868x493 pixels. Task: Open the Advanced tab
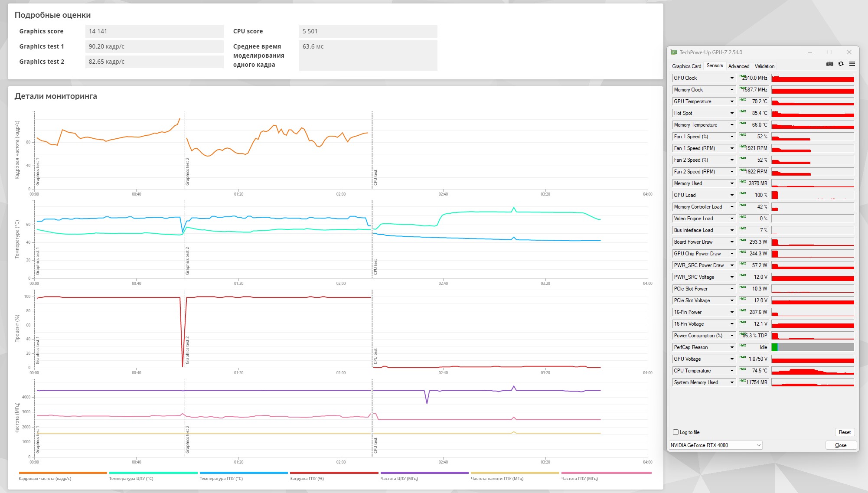(x=738, y=66)
